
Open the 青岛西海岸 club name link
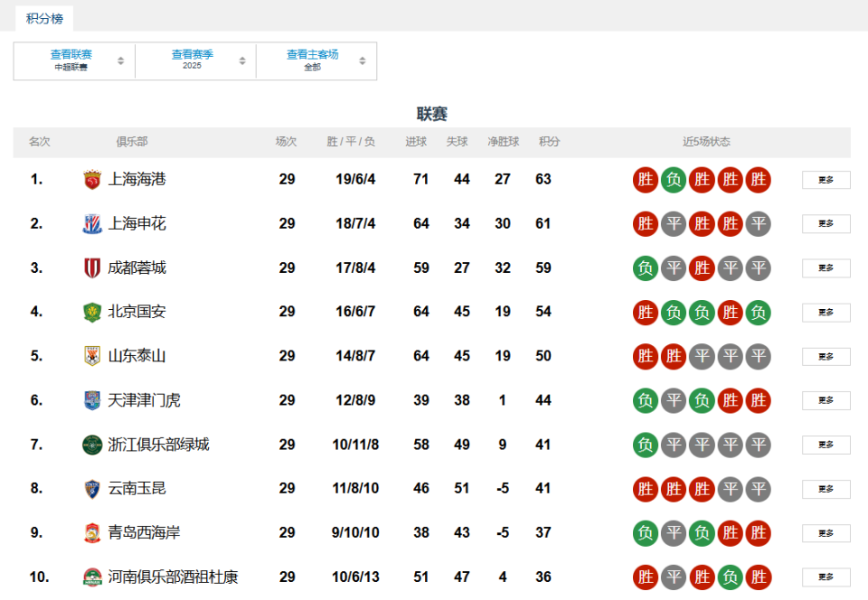tap(144, 532)
